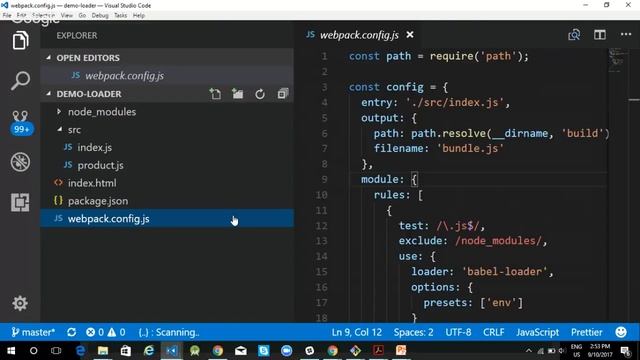
Task: Open Skype from the taskbar
Action: tap(264, 351)
